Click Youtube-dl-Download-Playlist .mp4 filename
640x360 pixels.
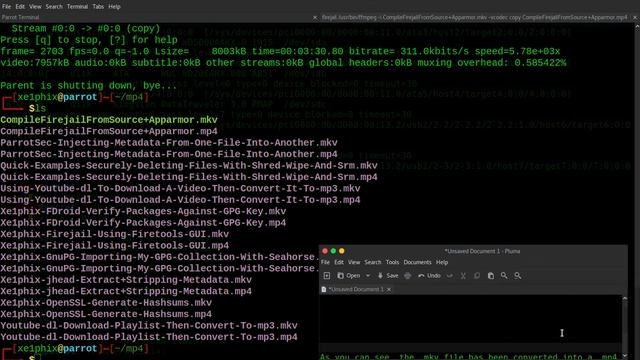click(149, 337)
